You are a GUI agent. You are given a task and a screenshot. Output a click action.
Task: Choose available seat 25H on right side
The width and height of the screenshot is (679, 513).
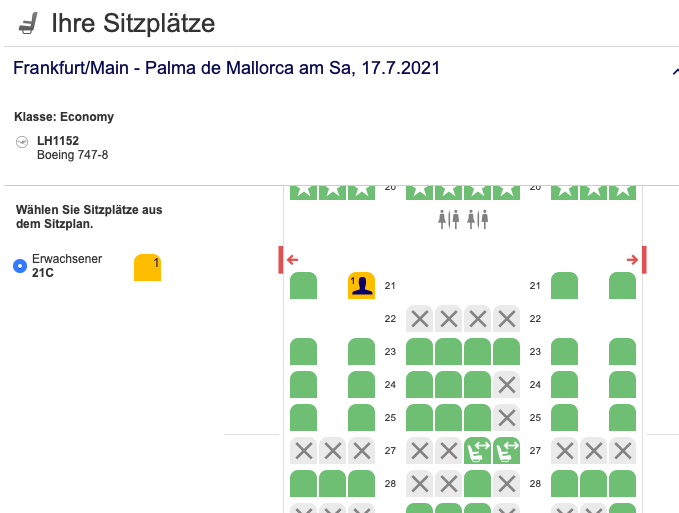click(565, 418)
